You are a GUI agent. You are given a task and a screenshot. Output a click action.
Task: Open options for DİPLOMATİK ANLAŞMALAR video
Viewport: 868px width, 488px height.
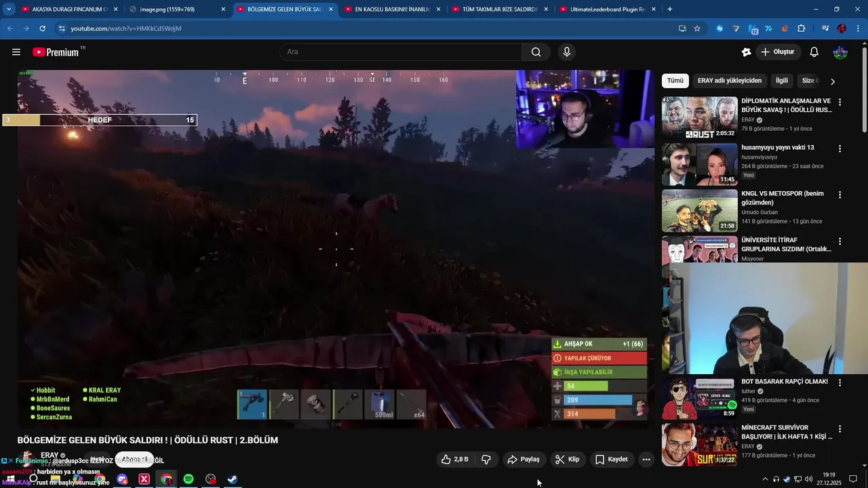pyautogui.click(x=840, y=102)
